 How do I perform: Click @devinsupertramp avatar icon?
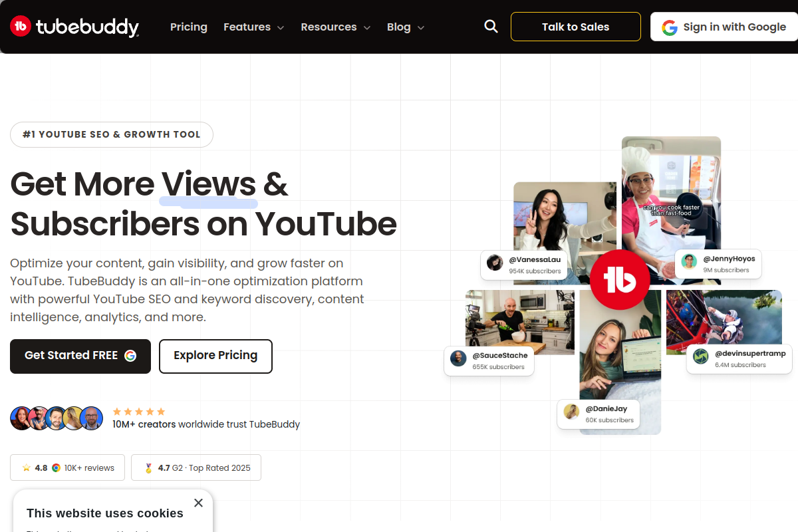click(x=701, y=356)
